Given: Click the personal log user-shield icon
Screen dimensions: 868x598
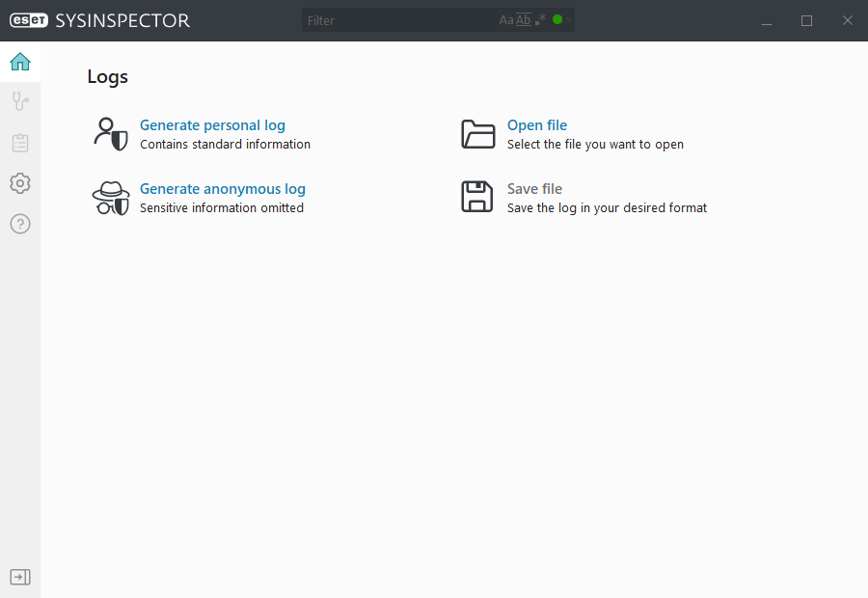Looking at the screenshot, I should pyautogui.click(x=111, y=134).
